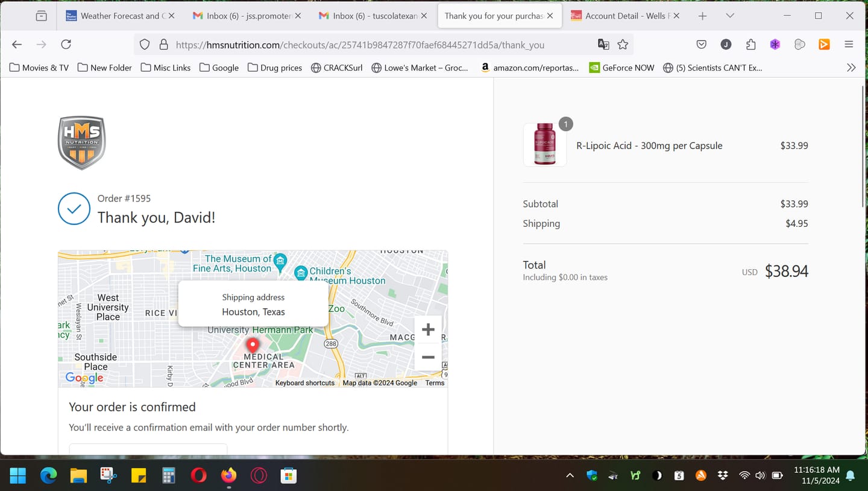The image size is (868, 491).
Task: Click the padlock site-security icon
Action: click(x=163, y=44)
